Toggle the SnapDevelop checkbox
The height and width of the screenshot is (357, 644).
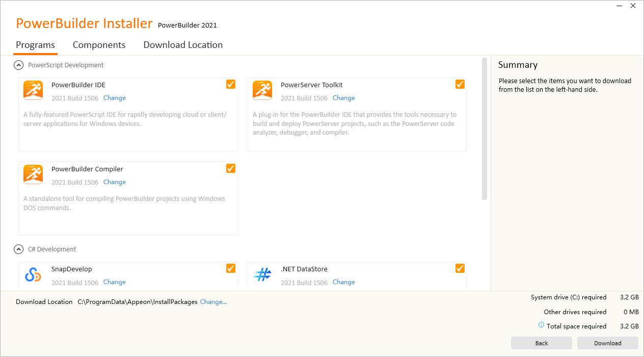click(x=231, y=268)
